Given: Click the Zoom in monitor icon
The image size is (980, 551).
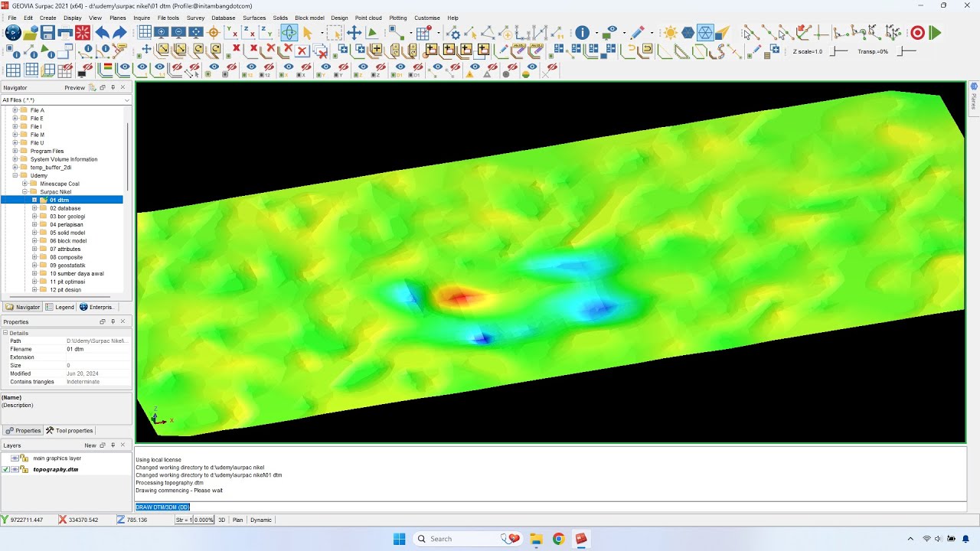Looking at the screenshot, I should click(161, 33).
